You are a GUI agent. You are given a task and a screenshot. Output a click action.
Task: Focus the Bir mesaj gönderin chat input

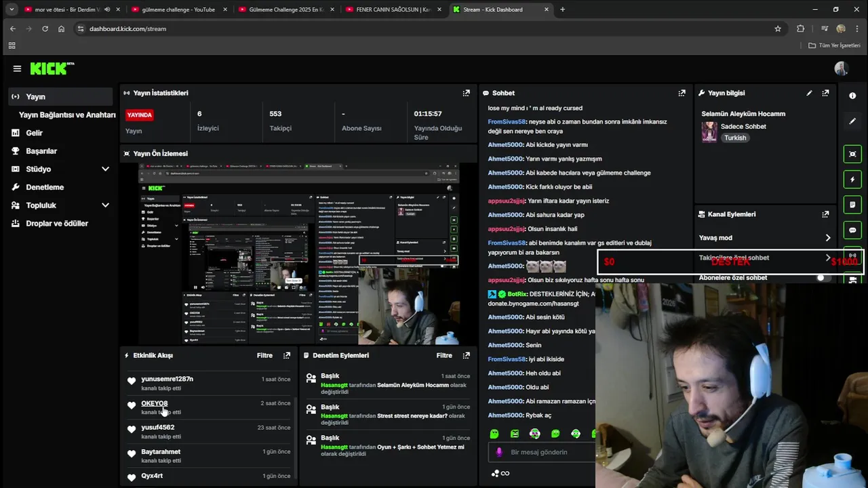coord(542,452)
